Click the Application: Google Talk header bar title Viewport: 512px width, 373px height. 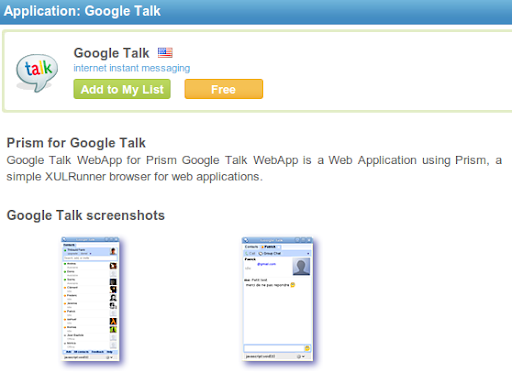(x=82, y=11)
